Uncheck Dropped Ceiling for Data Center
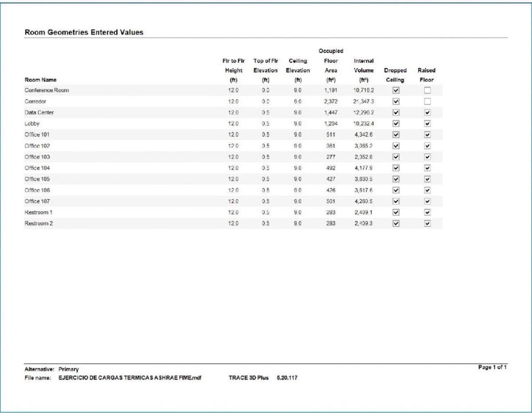Screen dimensions: 532x413 click(x=396, y=113)
